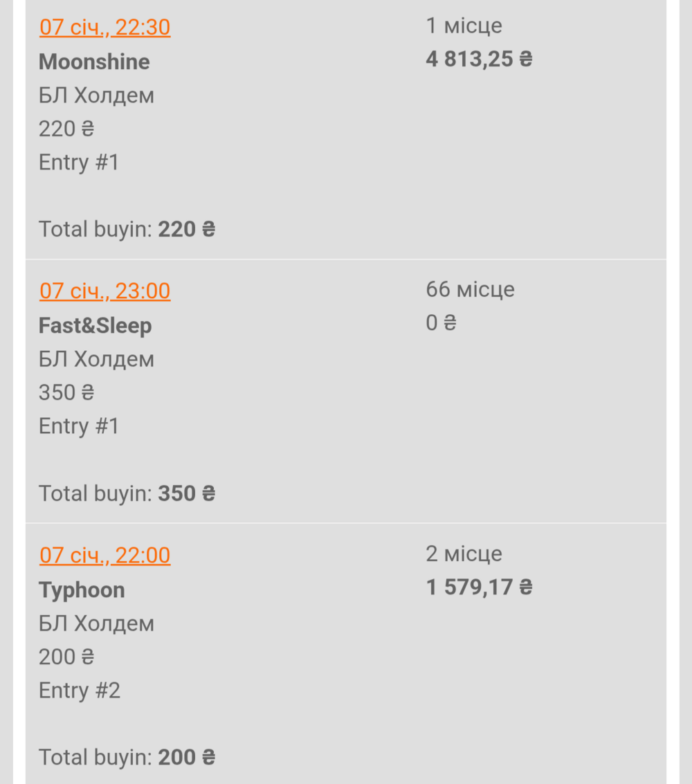Click Total buyin 200 ₴ line

tap(127, 757)
